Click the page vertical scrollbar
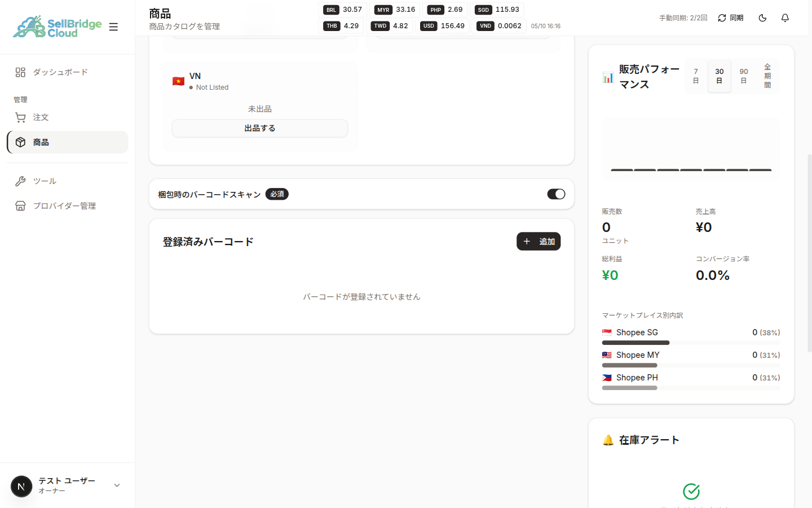 pyautogui.click(x=810, y=253)
